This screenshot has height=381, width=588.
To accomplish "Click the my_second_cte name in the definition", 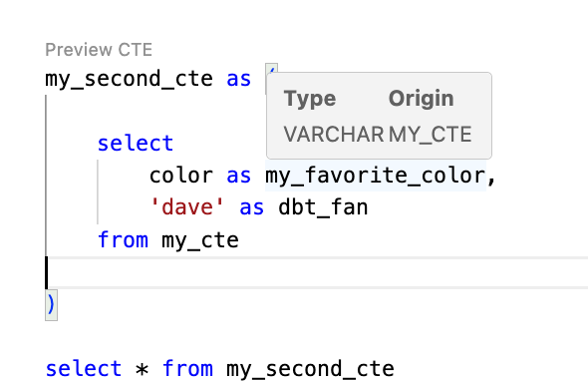I will [129, 79].
